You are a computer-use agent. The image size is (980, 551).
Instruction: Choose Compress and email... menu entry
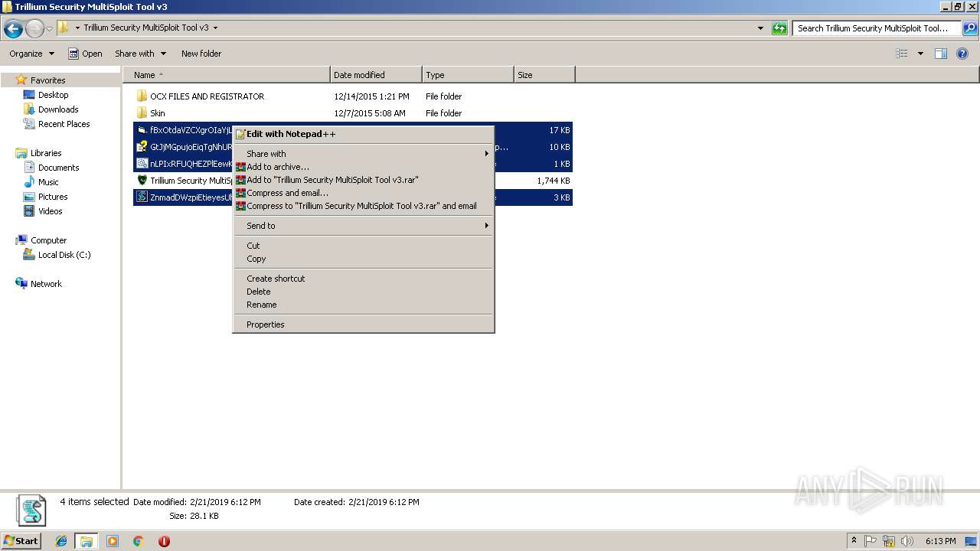pyautogui.click(x=364, y=193)
